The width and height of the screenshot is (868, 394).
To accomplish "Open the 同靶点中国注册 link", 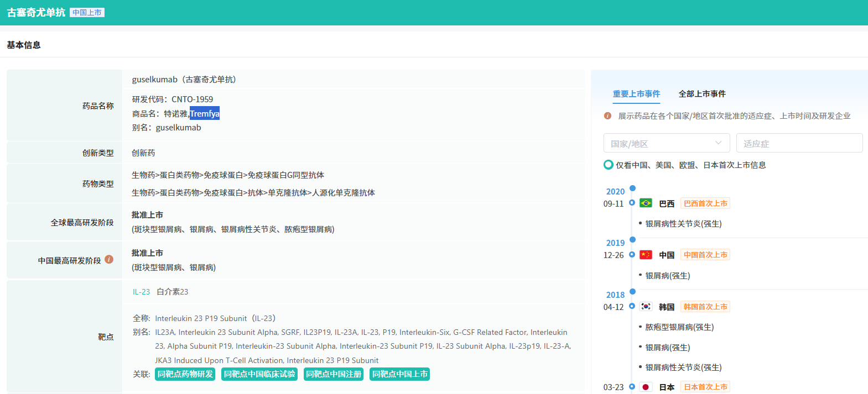I will 334,374.
